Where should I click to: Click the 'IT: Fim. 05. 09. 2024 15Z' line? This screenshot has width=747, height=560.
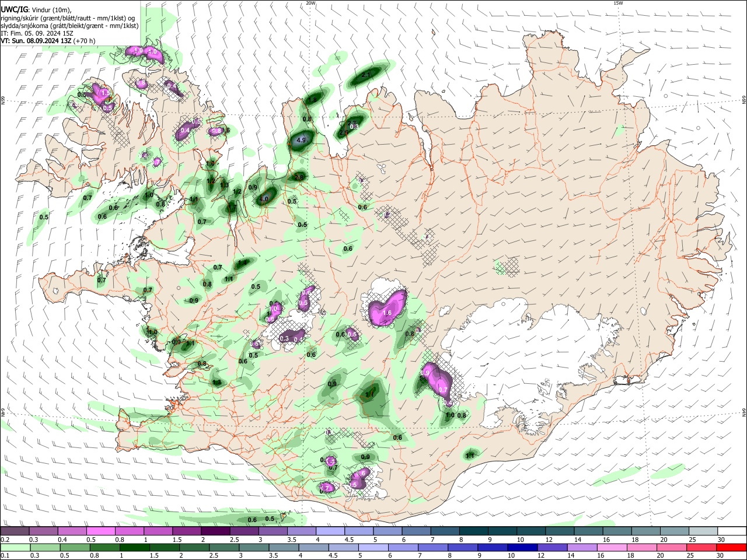(x=37, y=33)
